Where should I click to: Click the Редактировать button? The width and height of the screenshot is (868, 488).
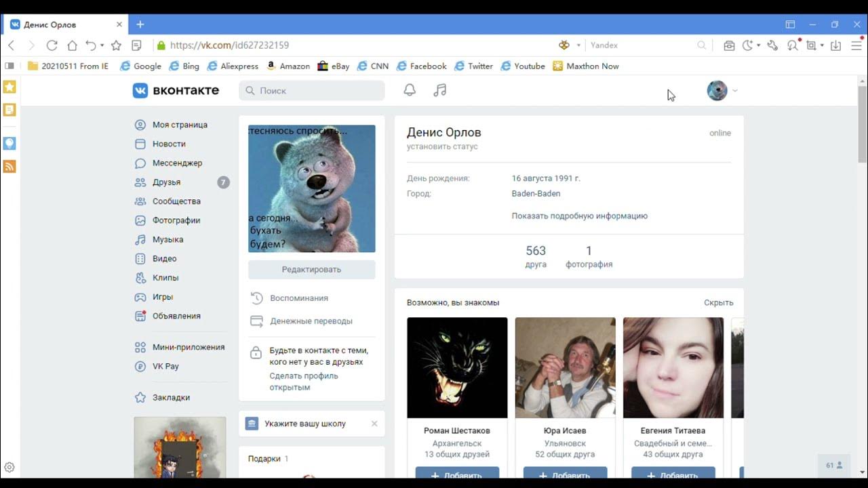(311, 269)
